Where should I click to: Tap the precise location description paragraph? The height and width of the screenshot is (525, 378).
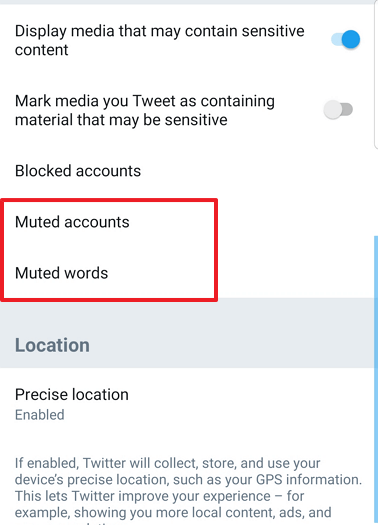click(188, 490)
